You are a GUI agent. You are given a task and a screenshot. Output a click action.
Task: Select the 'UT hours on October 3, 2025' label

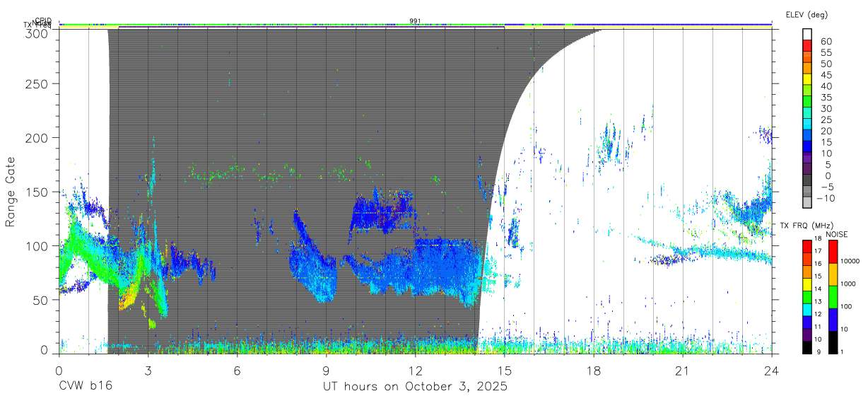pyautogui.click(x=415, y=387)
